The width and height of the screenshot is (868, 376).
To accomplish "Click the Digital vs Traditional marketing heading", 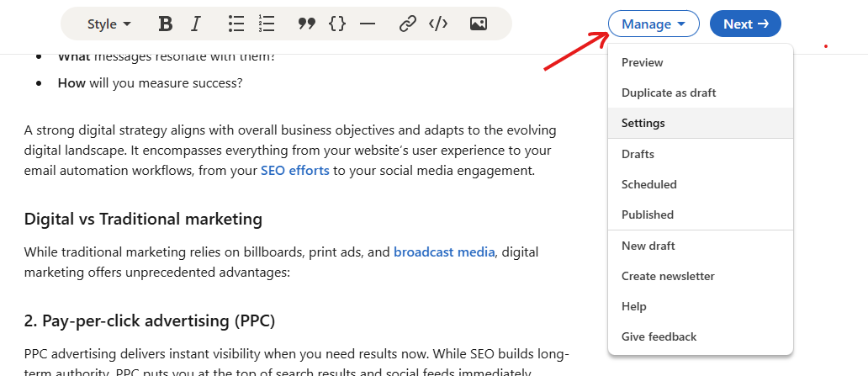I will tap(143, 220).
